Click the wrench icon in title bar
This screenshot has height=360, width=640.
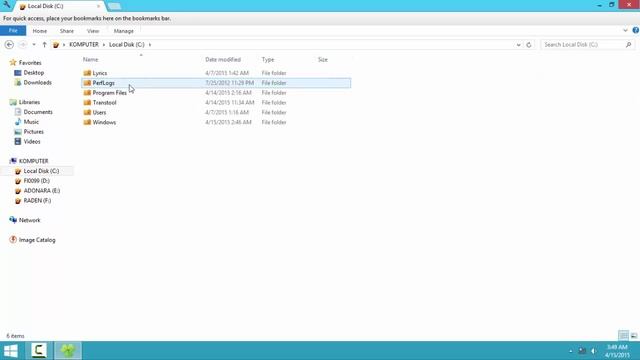point(7,4)
